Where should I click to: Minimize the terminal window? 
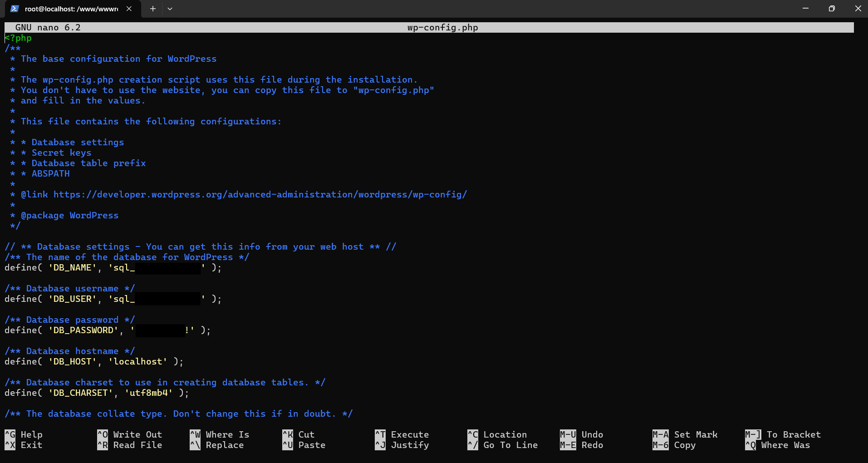coord(805,9)
